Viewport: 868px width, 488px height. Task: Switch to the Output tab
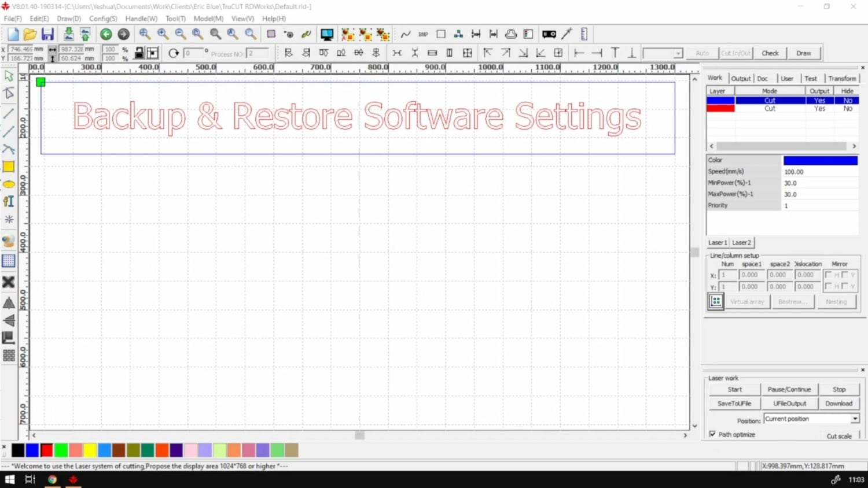[x=741, y=79]
